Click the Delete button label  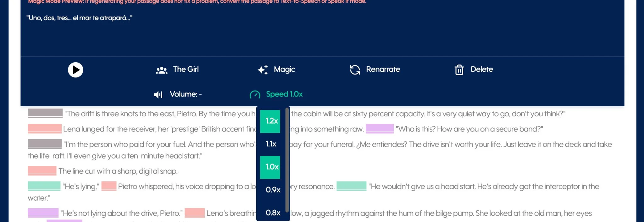pyautogui.click(x=482, y=69)
